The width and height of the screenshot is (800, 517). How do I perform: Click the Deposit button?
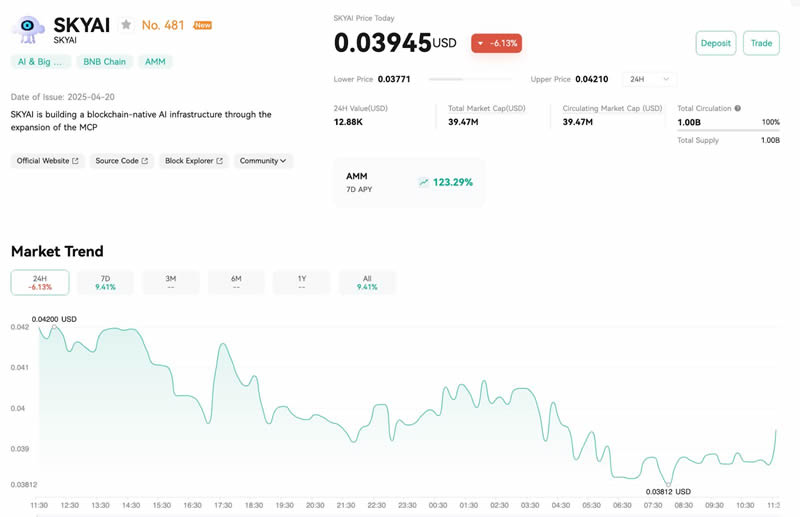tap(715, 43)
